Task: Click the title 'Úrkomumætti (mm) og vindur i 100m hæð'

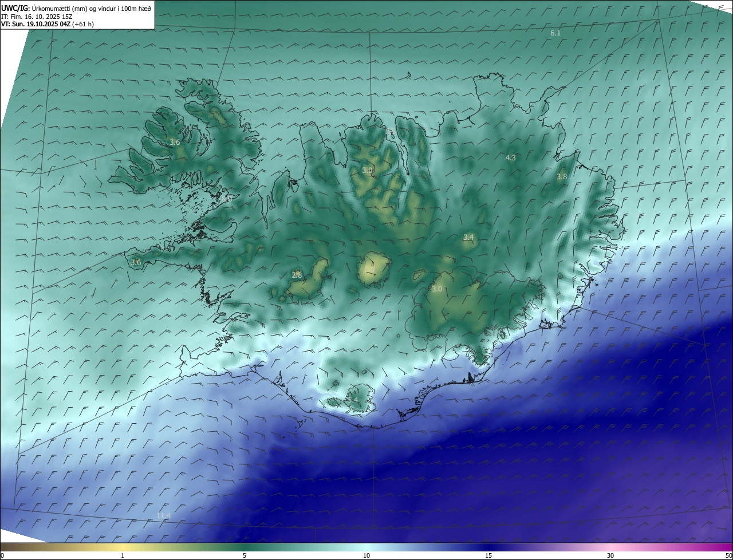Action: coord(92,8)
